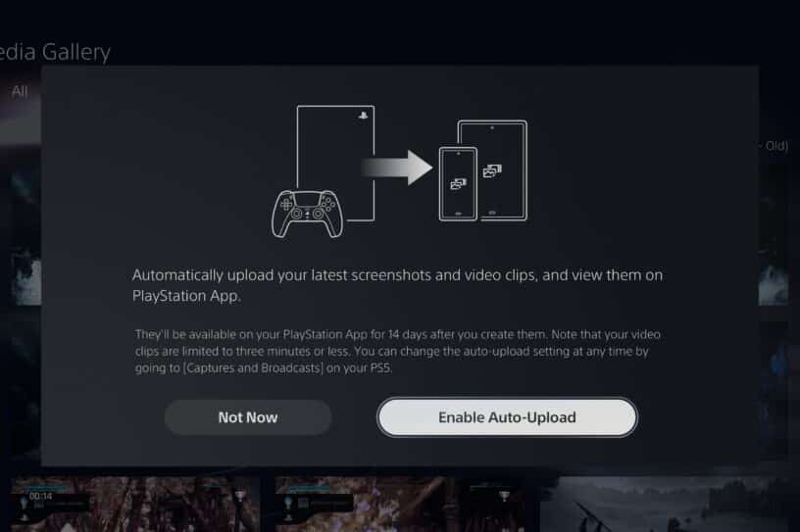
Task: Choose the Not Now button
Action: pos(248,417)
